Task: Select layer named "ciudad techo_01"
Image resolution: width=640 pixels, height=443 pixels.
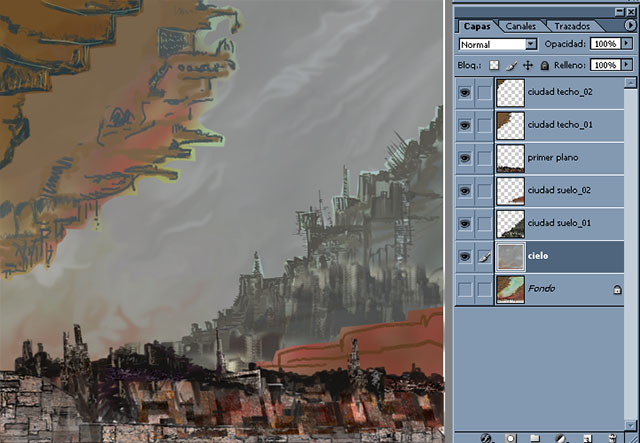Action: tap(560, 125)
